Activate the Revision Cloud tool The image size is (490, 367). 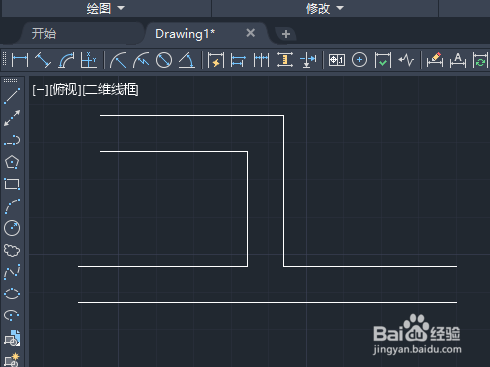click(x=12, y=250)
